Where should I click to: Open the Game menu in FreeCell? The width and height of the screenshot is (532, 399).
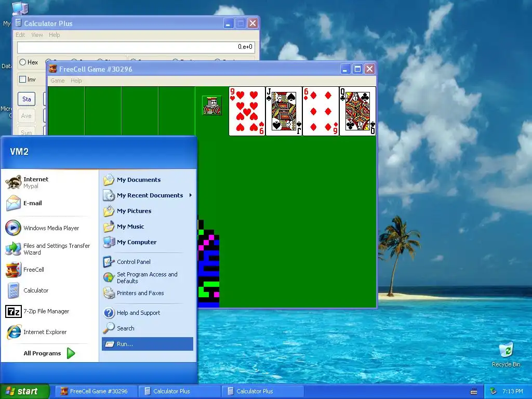(x=57, y=81)
